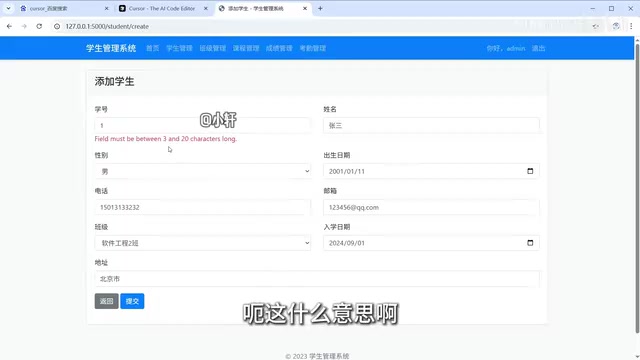Reload the page with the refresh icon

pyautogui.click(x=39, y=26)
